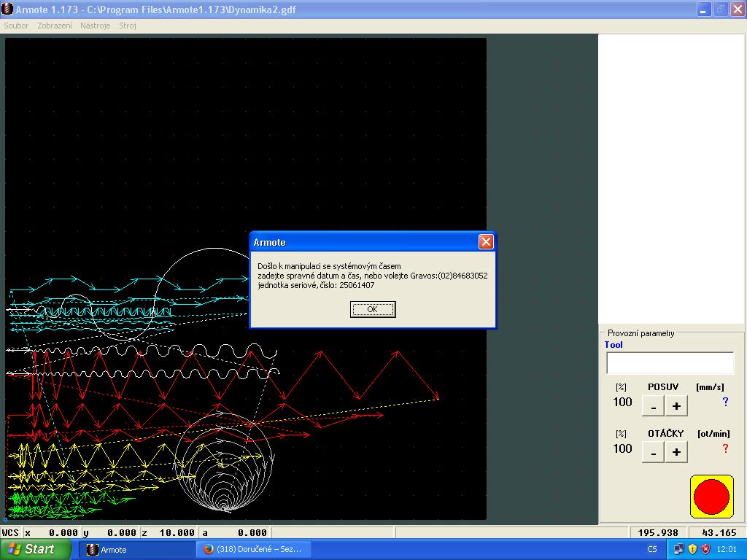Viewport: 747px width, 560px height.
Task: Close the Armote warning dialog
Action: (486, 242)
